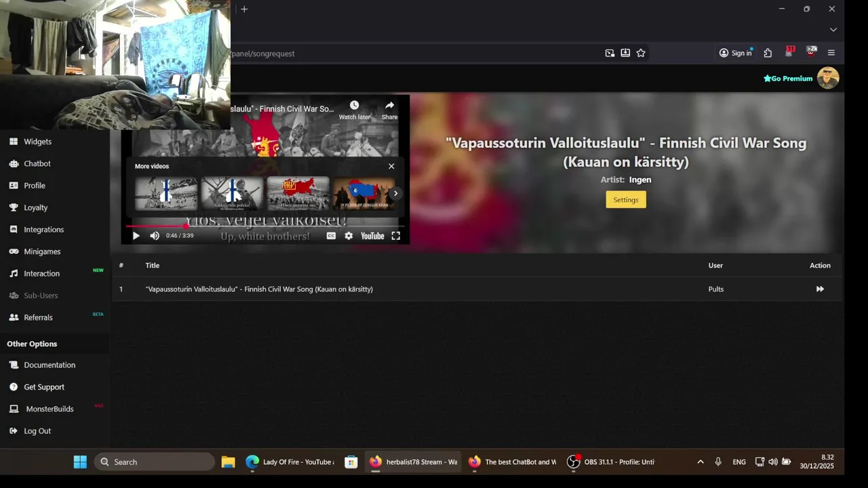Click the User column header
Screen dimensions: 868x488
[x=715, y=266]
